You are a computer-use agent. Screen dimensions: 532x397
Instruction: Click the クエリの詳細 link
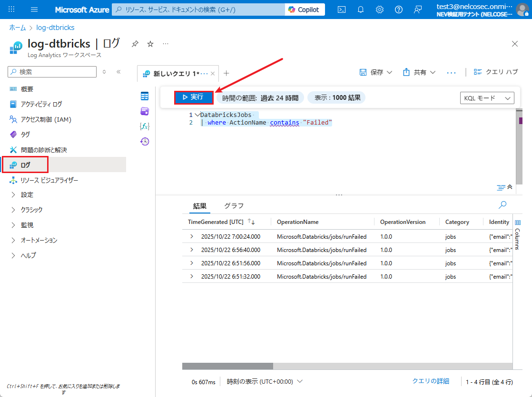pyautogui.click(x=430, y=381)
